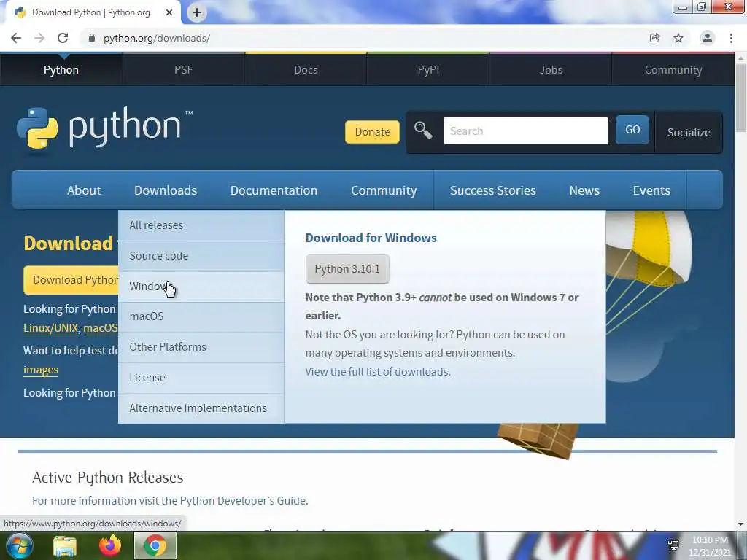The width and height of the screenshot is (747, 560).
Task: Open View the full list of downloads link
Action: pyautogui.click(x=378, y=371)
